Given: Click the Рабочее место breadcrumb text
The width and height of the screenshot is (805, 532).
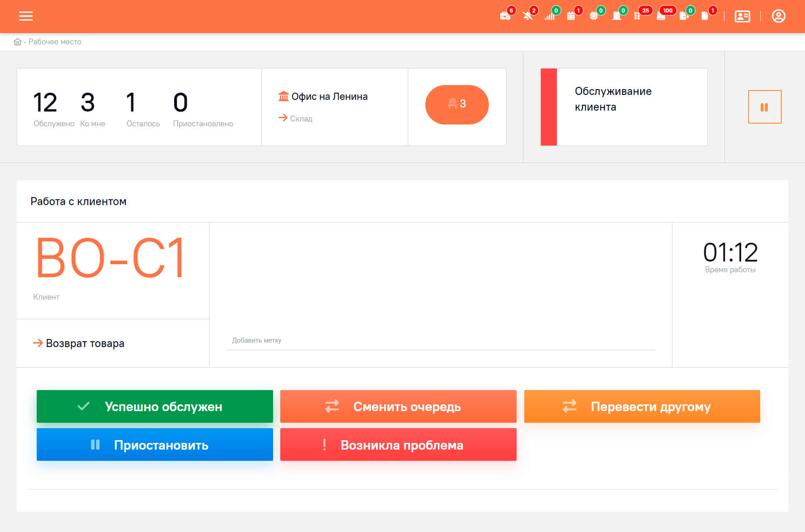Looking at the screenshot, I should pyautogui.click(x=55, y=42).
